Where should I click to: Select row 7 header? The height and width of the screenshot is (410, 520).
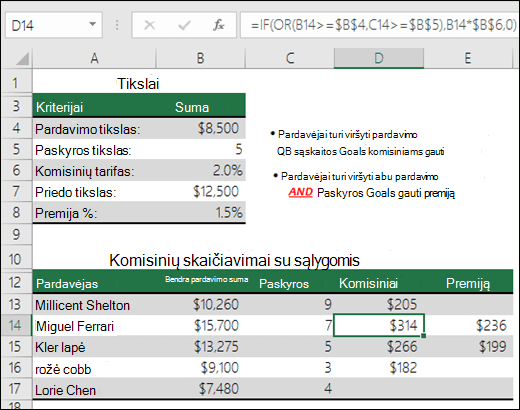pyautogui.click(x=16, y=192)
